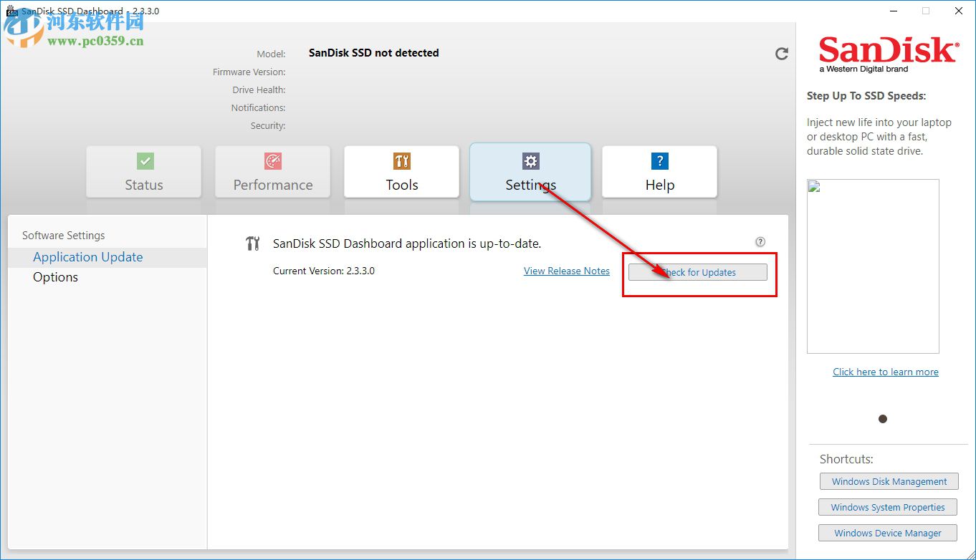This screenshot has height=560, width=976.
Task: Open the Tools tab
Action: click(402, 172)
